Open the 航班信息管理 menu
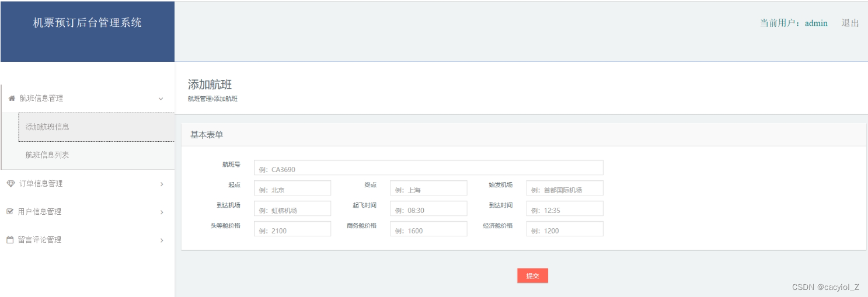868x297 pixels. coord(88,99)
